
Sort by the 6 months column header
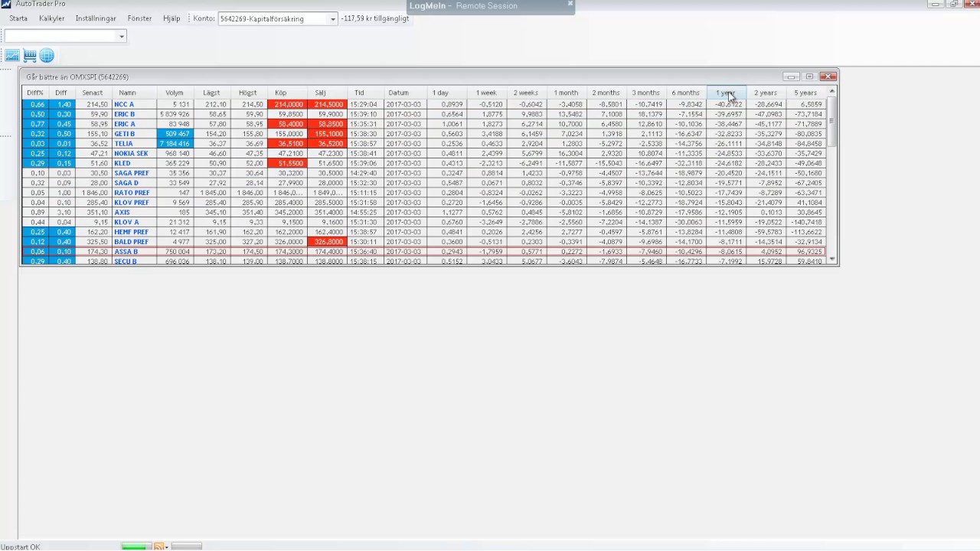pyautogui.click(x=685, y=93)
